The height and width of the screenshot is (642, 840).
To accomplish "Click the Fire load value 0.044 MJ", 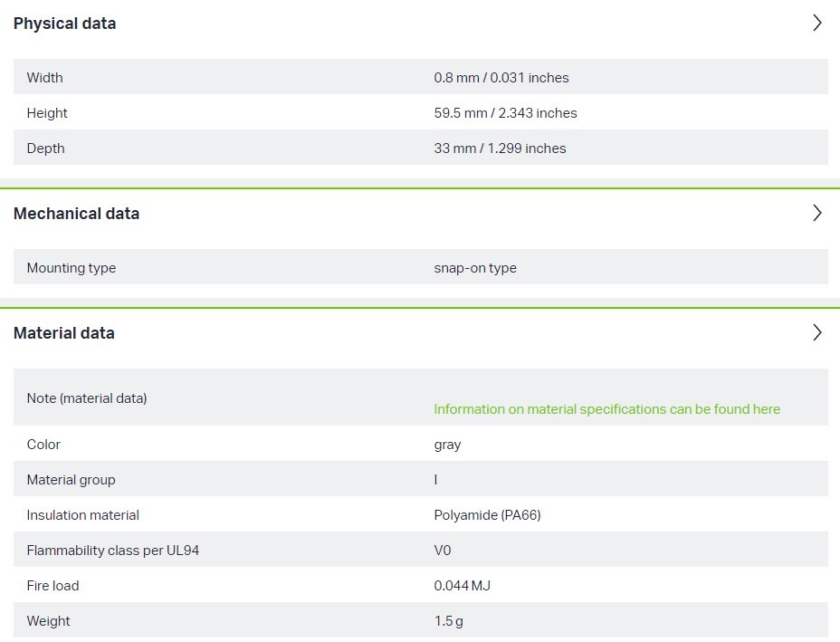I will (462, 586).
